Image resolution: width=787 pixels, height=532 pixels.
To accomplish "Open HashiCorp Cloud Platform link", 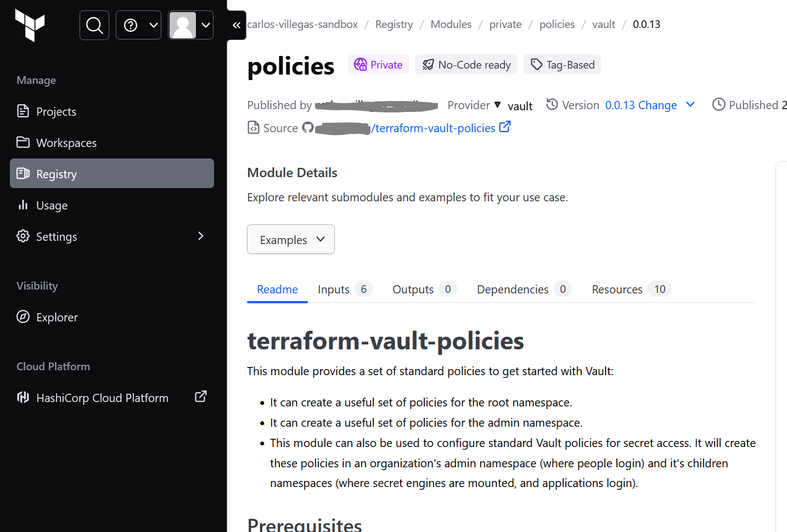I will [x=112, y=398].
